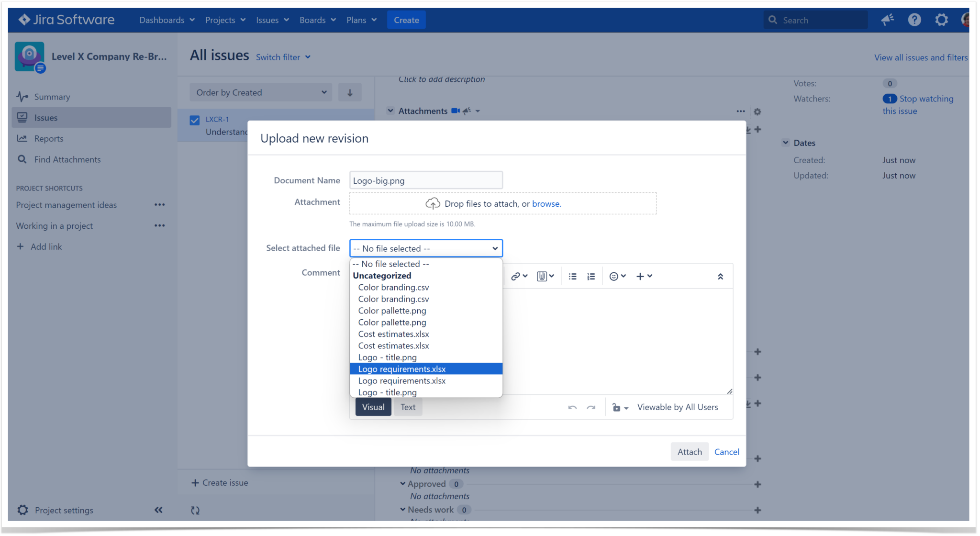Collapse the Dates section

(x=786, y=142)
